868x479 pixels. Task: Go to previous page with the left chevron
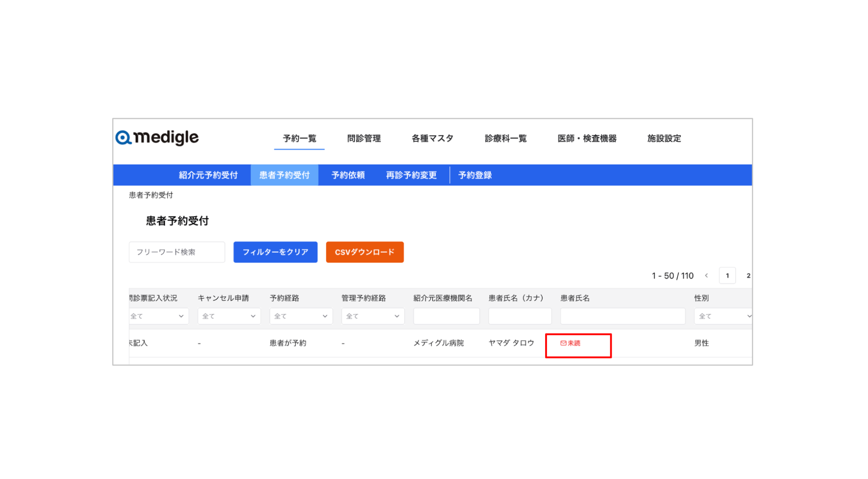point(706,276)
